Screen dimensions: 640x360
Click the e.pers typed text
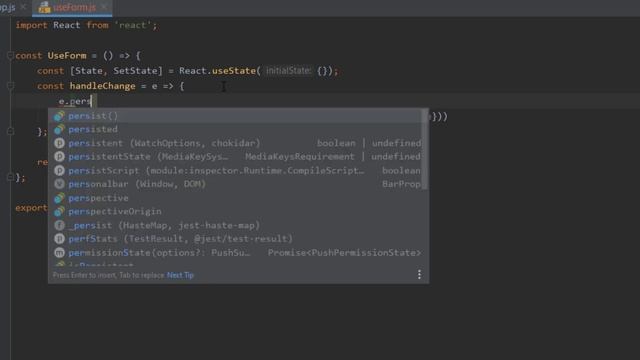coord(75,101)
